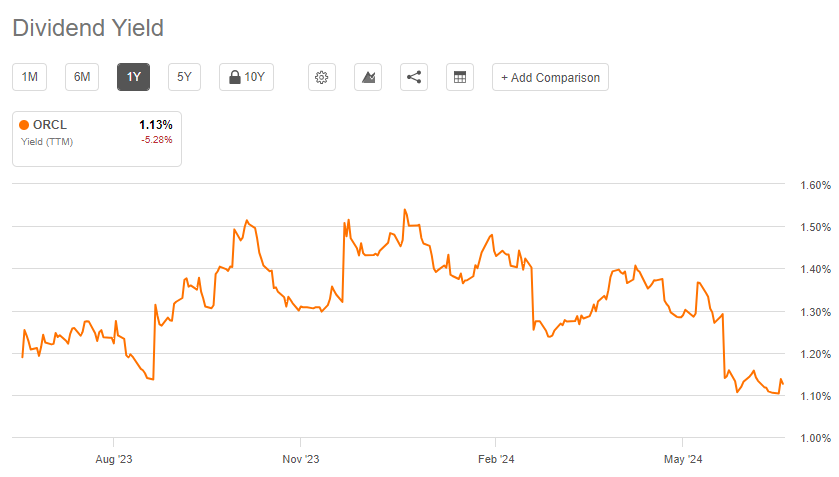Click the 1.00% axis label

(815, 438)
